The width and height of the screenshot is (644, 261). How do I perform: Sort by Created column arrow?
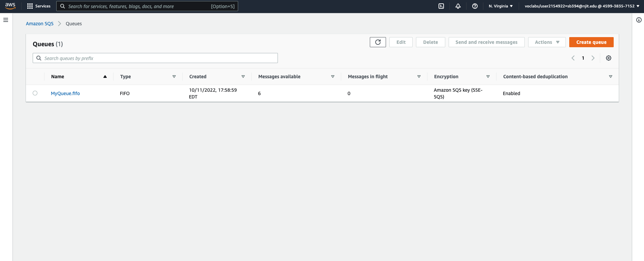click(243, 77)
